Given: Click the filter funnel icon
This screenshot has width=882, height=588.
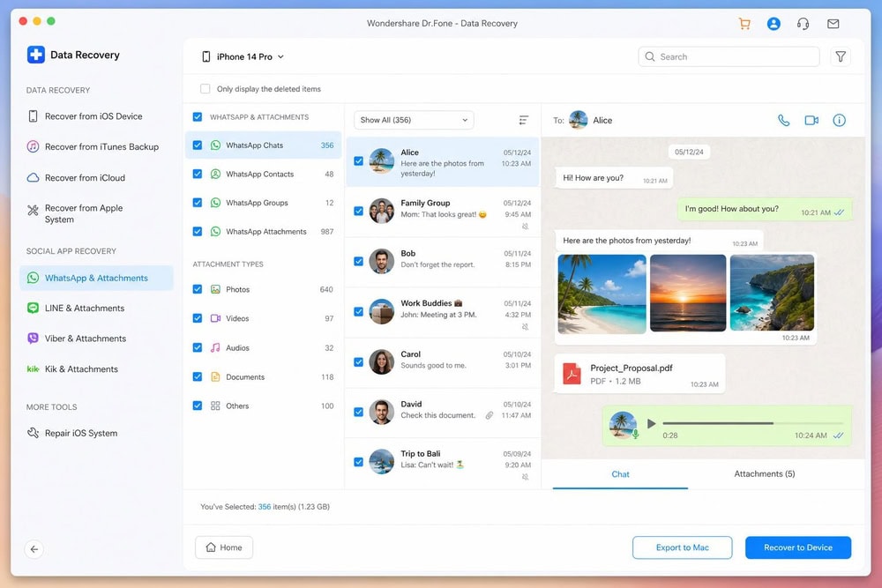Looking at the screenshot, I should pos(841,56).
